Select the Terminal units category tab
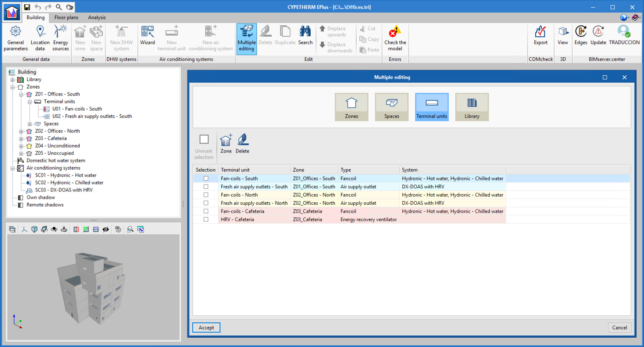Viewport: 644px width, 347px height. [x=432, y=107]
